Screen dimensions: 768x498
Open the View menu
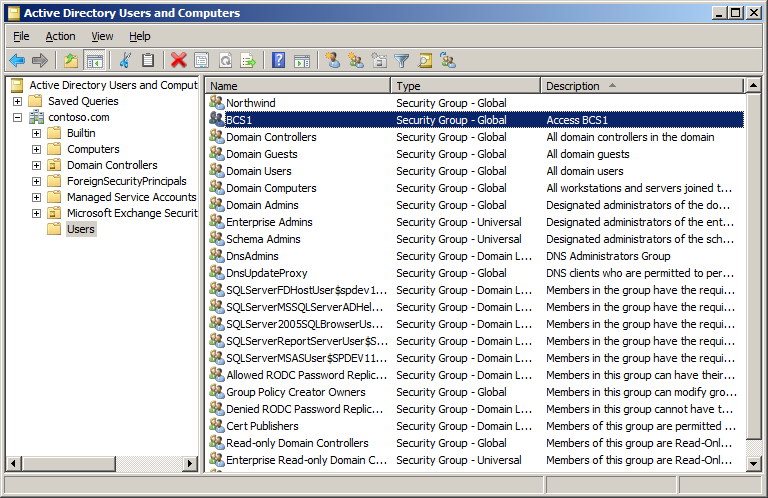coord(102,36)
